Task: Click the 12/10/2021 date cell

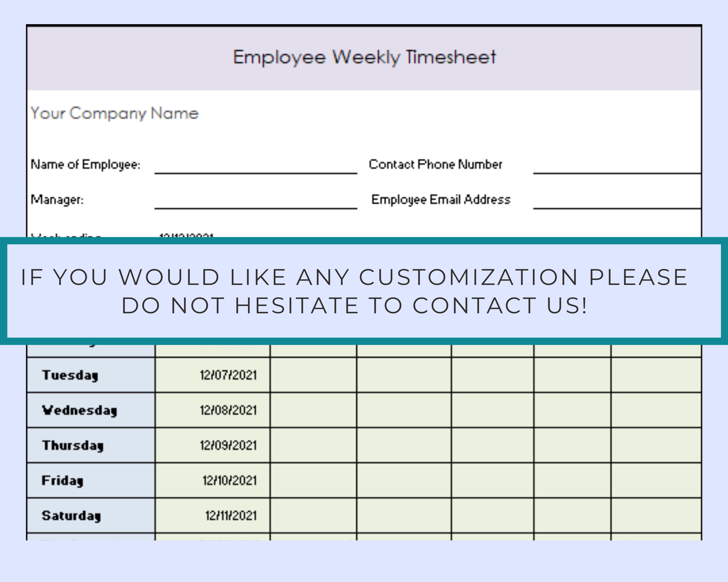Action: (x=228, y=480)
